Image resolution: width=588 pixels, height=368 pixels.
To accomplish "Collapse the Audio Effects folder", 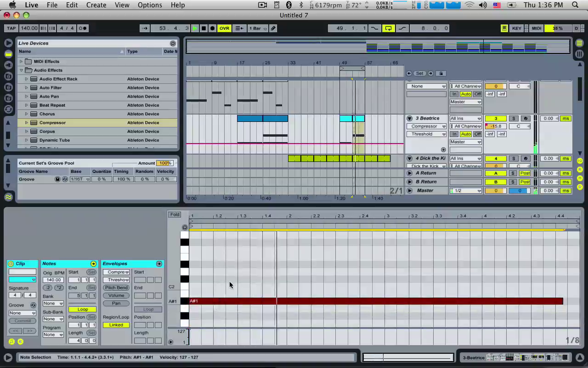I will coord(21,70).
